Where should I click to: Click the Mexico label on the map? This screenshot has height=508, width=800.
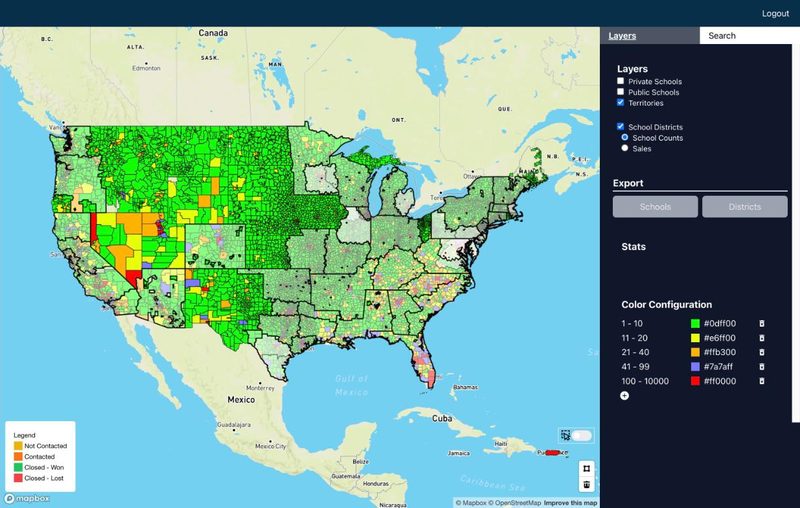pyautogui.click(x=241, y=399)
